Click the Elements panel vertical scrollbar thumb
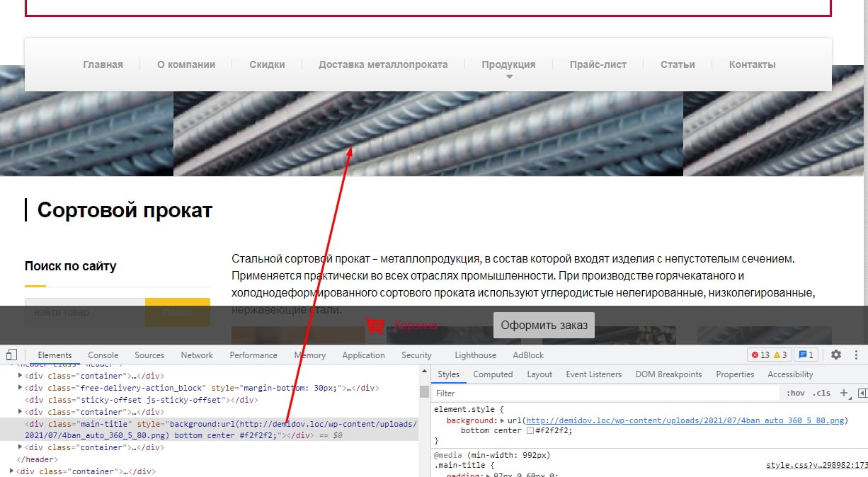This screenshot has width=868, height=477. (x=424, y=391)
